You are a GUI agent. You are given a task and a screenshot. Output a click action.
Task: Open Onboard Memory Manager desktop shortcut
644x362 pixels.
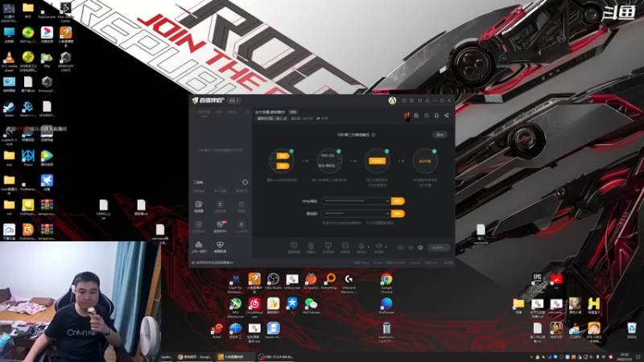(349, 284)
